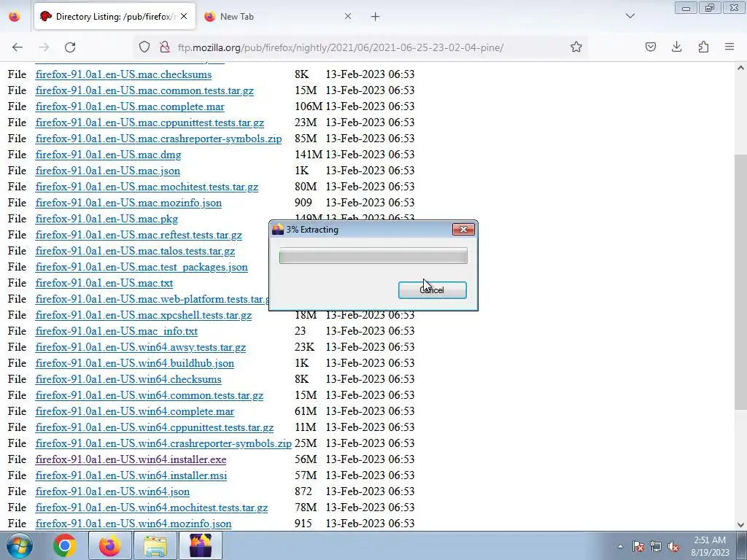Open the taskbar clock showing 2:51 AM
The width and height of the screenshot is (747, 560).
[x=710, y=546]
